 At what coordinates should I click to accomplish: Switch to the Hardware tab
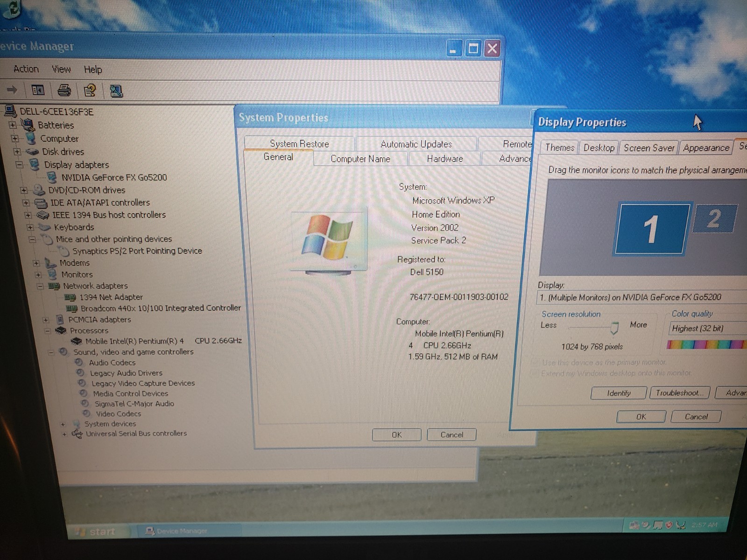pos(445,159)
